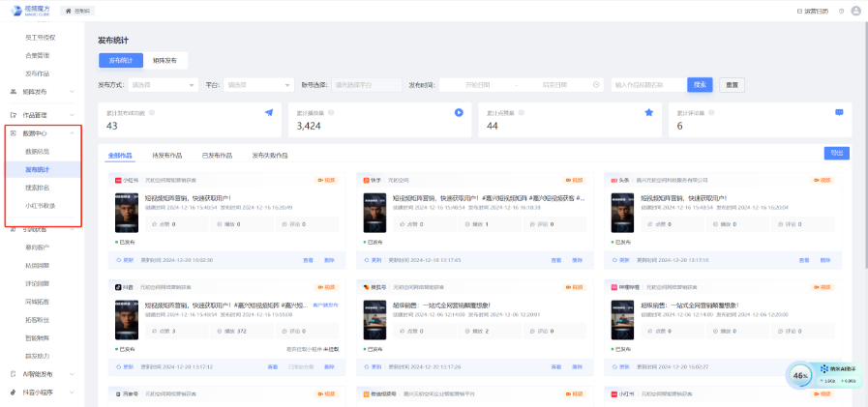868x407 pixels.
Task: Click the play icon in 累计播放量 card
Action: (459, 112)
